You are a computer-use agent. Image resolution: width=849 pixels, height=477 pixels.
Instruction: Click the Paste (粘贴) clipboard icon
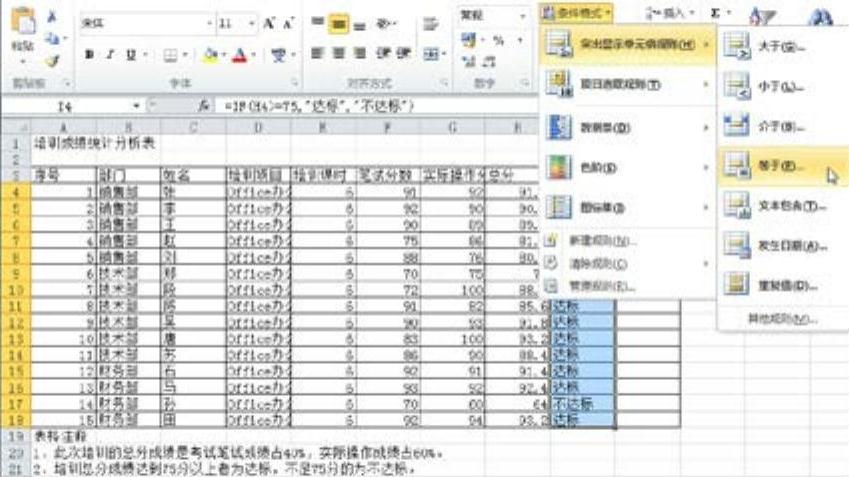(x=23, y=22)
